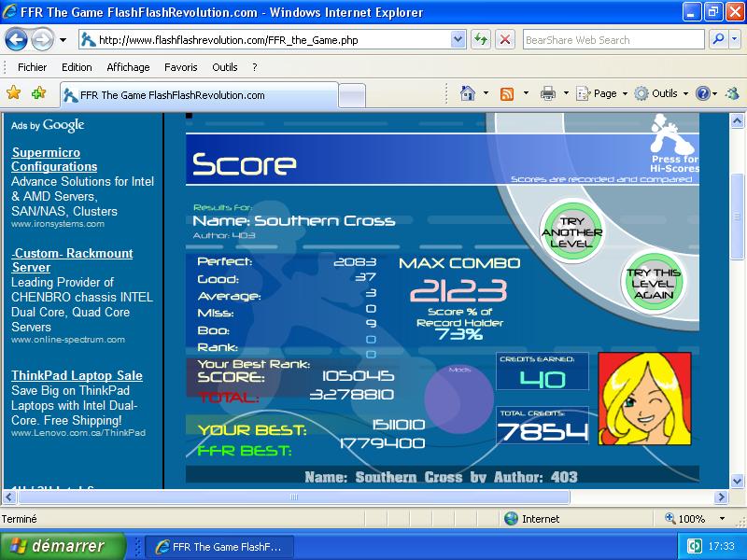Click the Print icon in toolbar
This screenshot has height=560, width=747.
pyautogui.click(x=547, y=93)
